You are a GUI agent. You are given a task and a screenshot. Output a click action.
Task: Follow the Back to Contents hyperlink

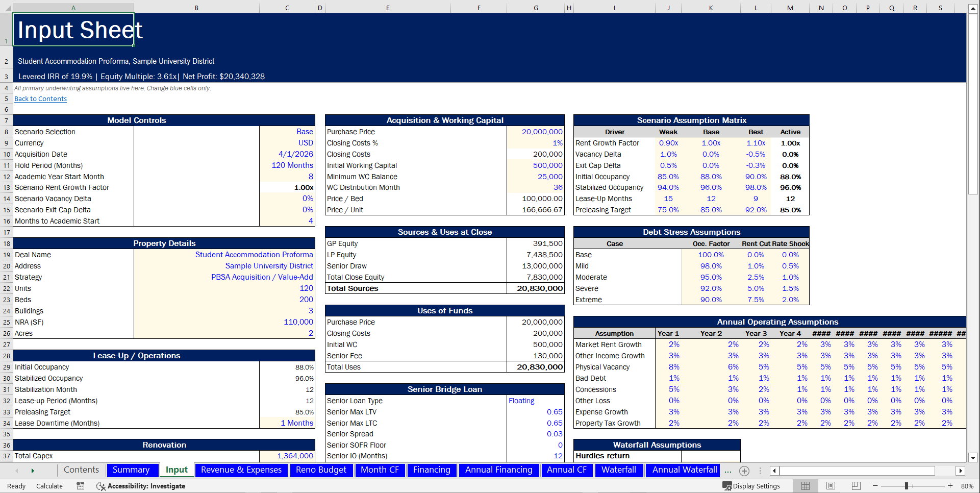(40, 98)
